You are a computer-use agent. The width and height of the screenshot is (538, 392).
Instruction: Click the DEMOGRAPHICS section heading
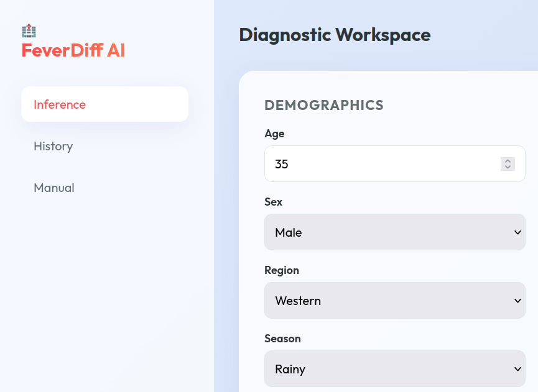324,105
